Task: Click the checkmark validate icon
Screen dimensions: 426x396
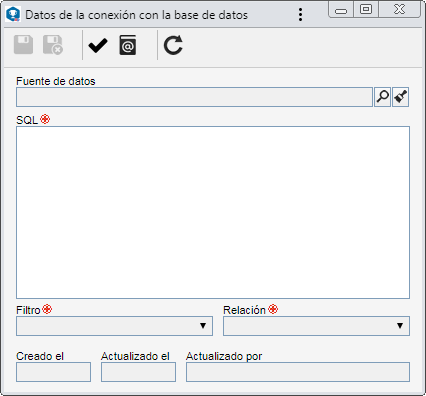Action: 98,45
